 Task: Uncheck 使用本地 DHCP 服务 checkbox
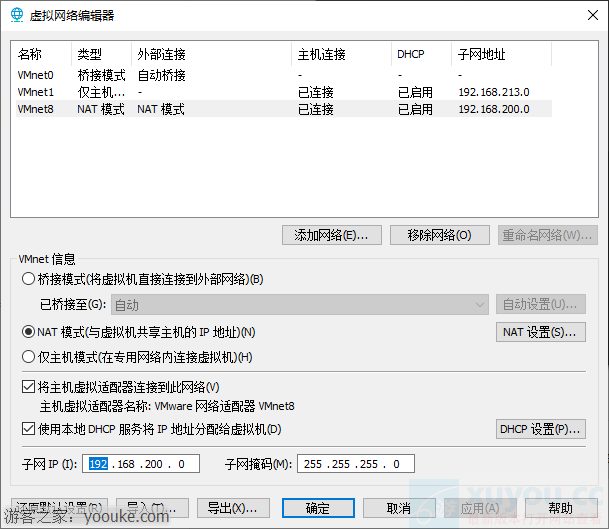28,429
